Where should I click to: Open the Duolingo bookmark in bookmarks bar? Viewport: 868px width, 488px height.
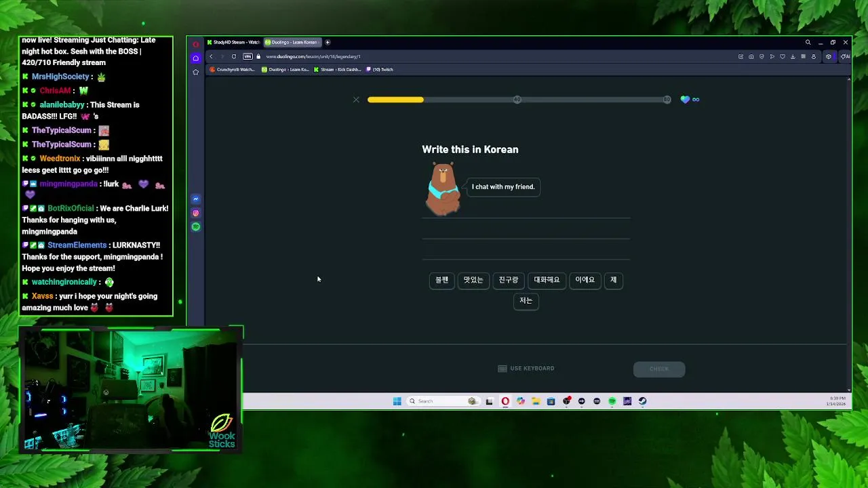click(285, 69)
